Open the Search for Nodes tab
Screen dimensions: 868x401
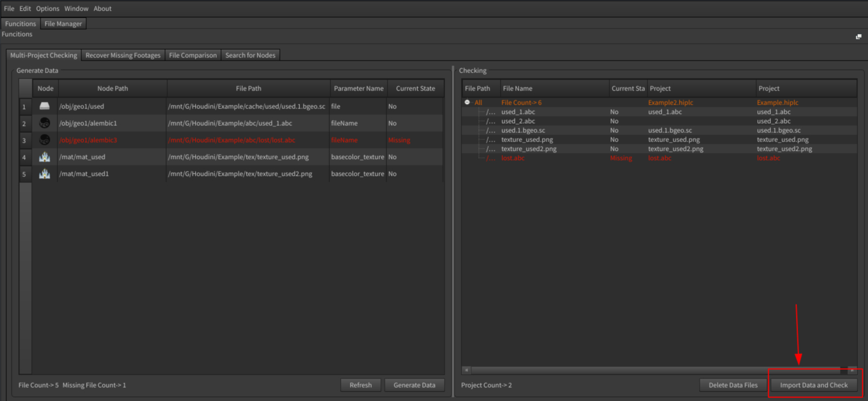(250, 55)
